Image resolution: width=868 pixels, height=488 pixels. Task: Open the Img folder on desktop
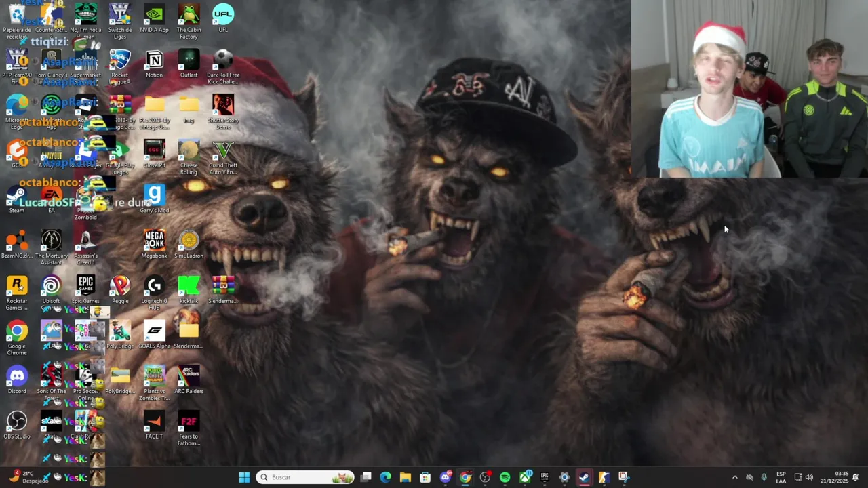pyautogui.click(x=189, y=108)
